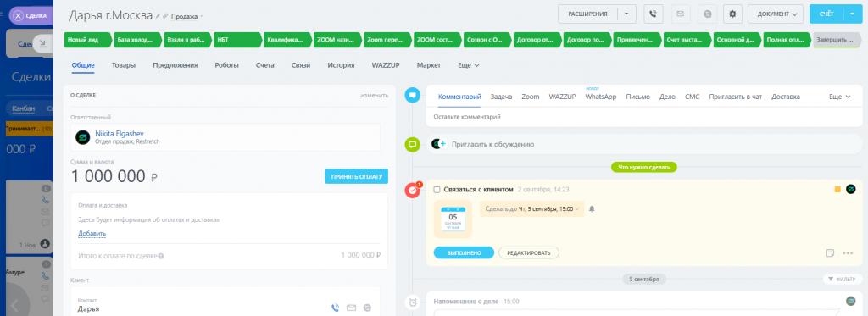Click the add participant plus icon
This screenshot has width=868, height=316.
pos(442,144)
